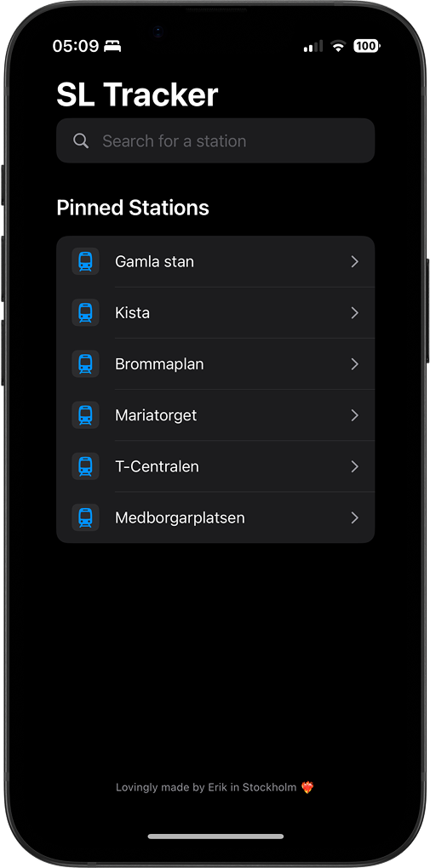
Task: Tap the train icon beside Mariatorget
Action: [85, 415]
